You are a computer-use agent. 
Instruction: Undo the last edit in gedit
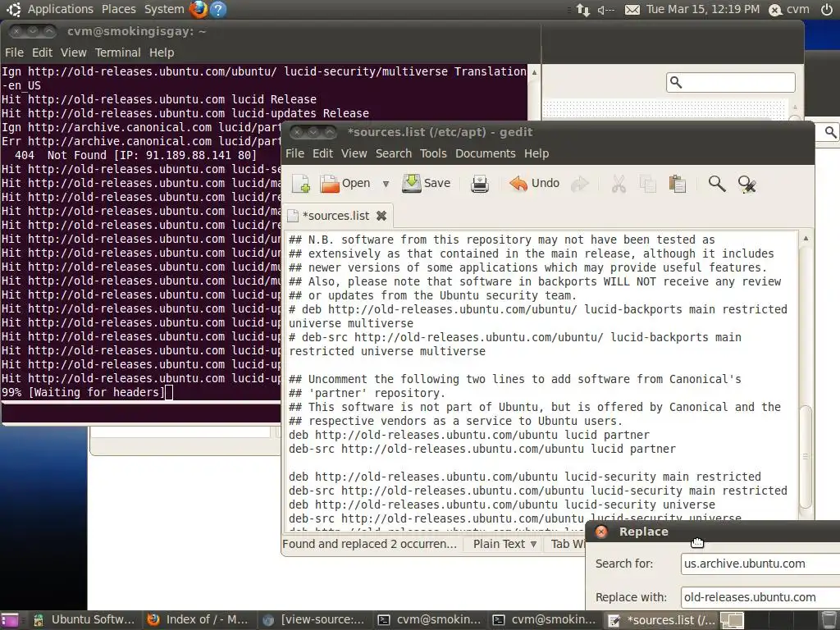pos(534,184)
